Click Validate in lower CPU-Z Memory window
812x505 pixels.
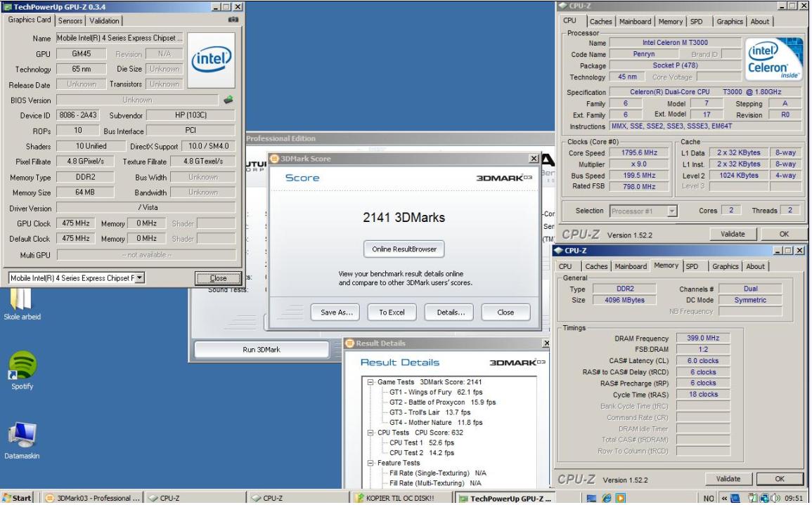(728, 478)
